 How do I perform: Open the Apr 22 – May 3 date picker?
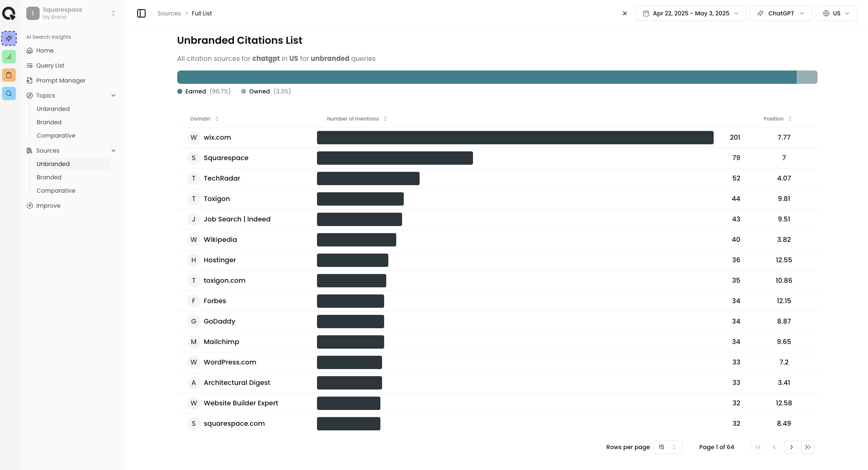tap(690, 13)
